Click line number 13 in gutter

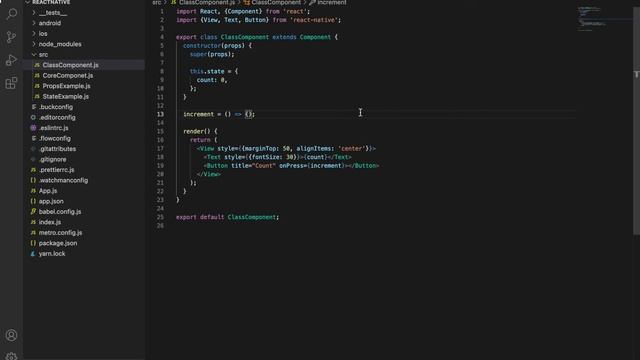point(160,114)
